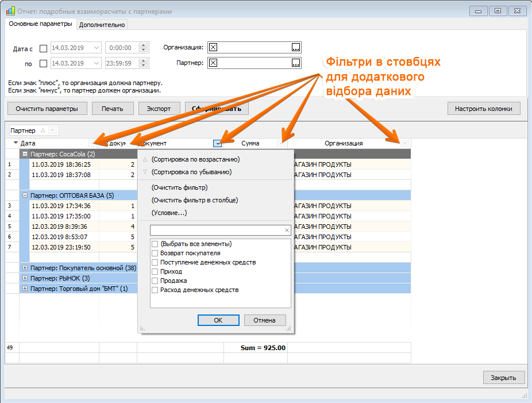Cancel the filter with Отмена

(264, 320)
